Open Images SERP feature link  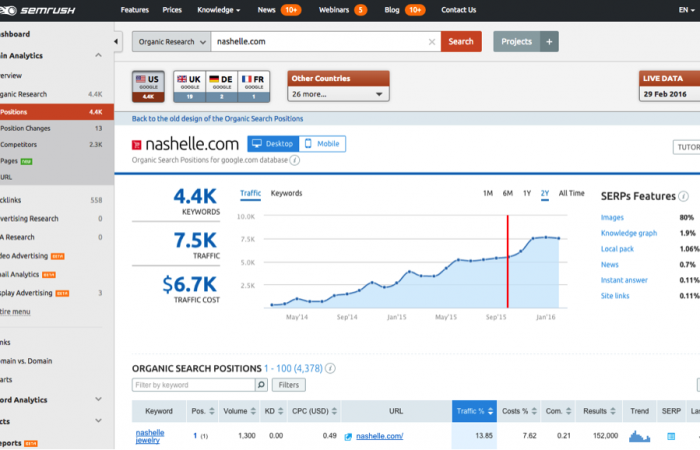[612, 217]
